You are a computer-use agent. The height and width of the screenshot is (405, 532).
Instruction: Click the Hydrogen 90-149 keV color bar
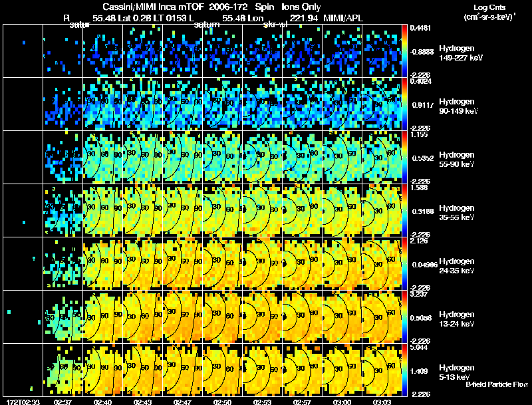coord(404,104)
